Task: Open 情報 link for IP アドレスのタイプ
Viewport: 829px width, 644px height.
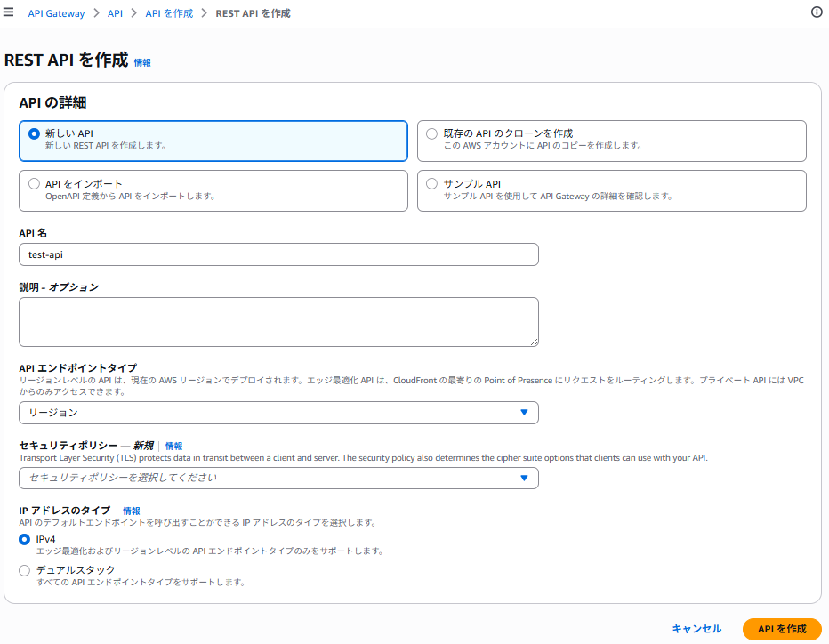Action: [x=132, y=511]
